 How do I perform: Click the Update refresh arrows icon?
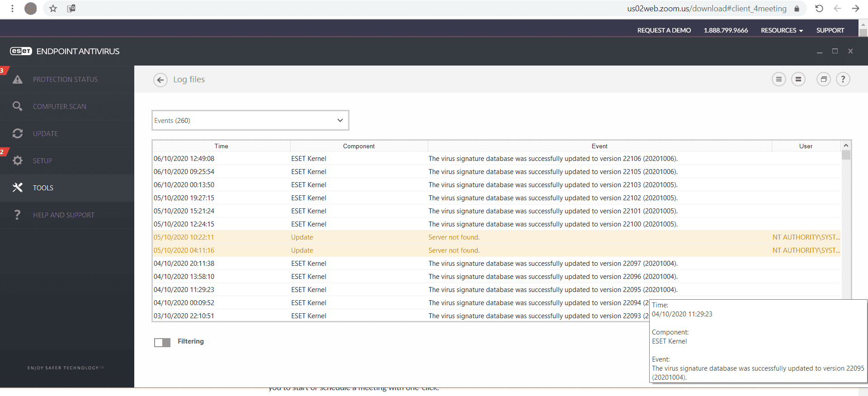point(18,133)
